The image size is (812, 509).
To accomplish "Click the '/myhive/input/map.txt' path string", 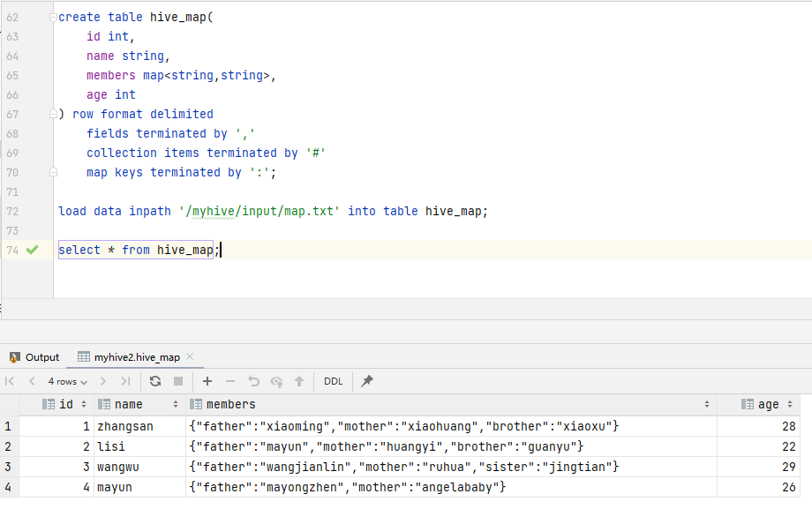I will pyautogui.click(x=259, y=211).
